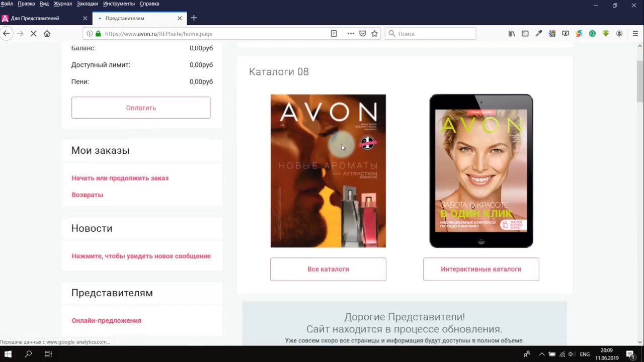
Task: Click the 'Все каталоги' button
Action: click(328, 269)
